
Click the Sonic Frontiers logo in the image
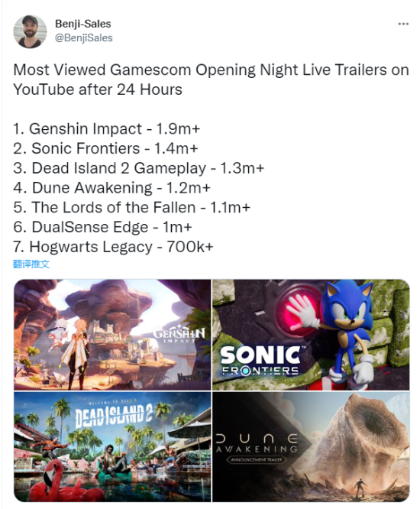pos(260,360)
